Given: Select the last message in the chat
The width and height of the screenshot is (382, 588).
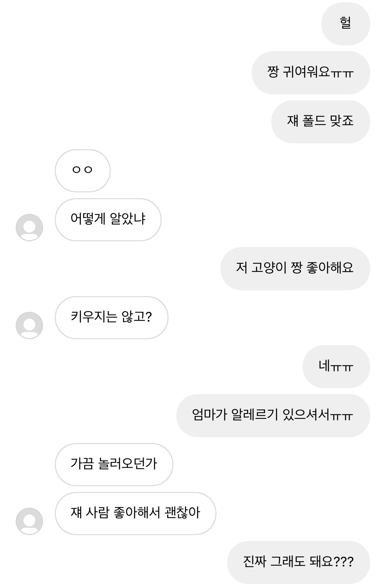Looking at the screenshot, I should click(x=298, y=562).
